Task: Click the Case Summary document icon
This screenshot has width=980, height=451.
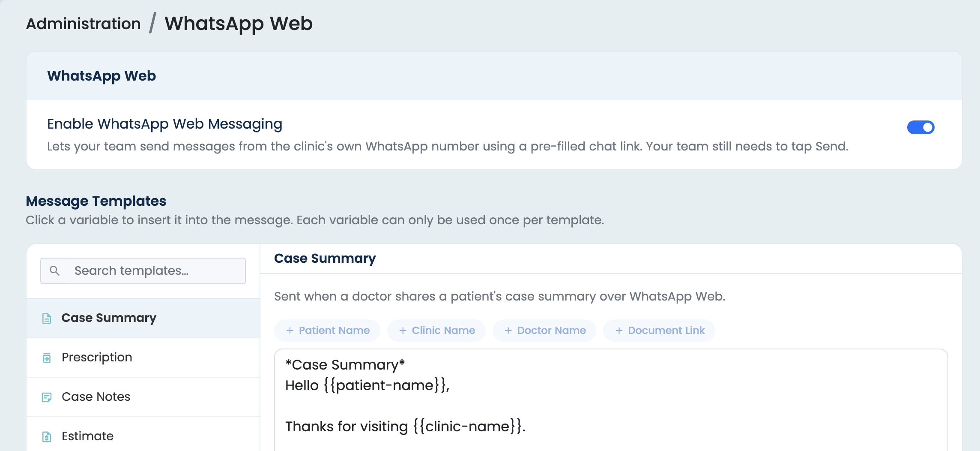Action: point(47,319)
